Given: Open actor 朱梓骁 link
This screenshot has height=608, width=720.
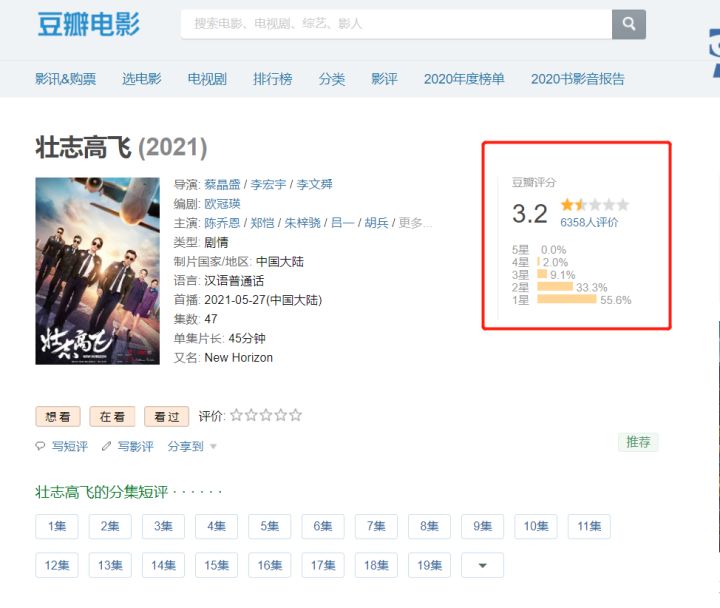Looking at the screenshot, I should coord(303,223).
